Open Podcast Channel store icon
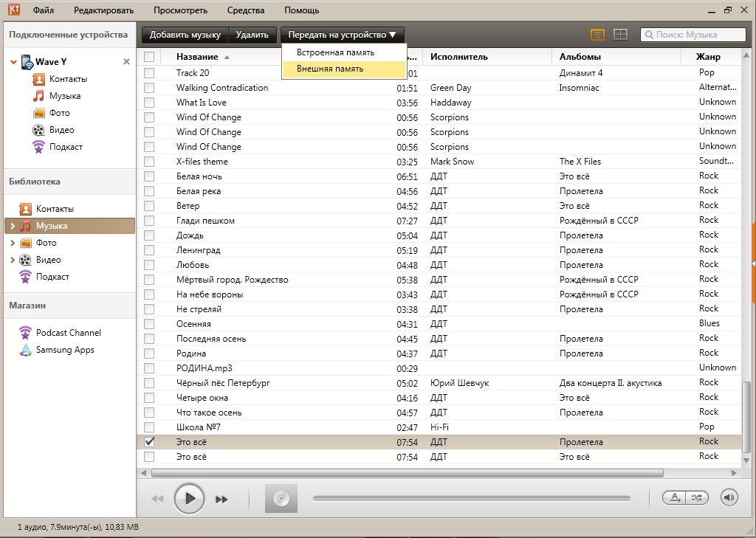Screen dimensions: 756x538 [25, 333]
